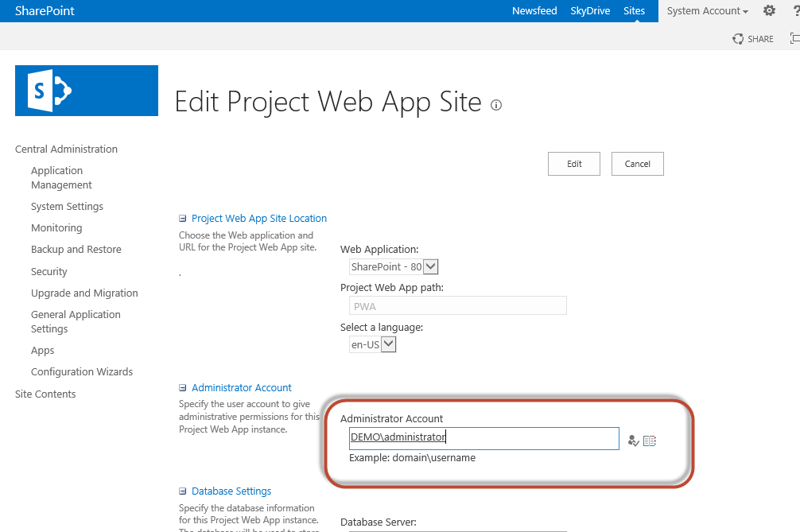Click the info icon beside page title
Screen dimensions: 800x532
pos(496,105)
